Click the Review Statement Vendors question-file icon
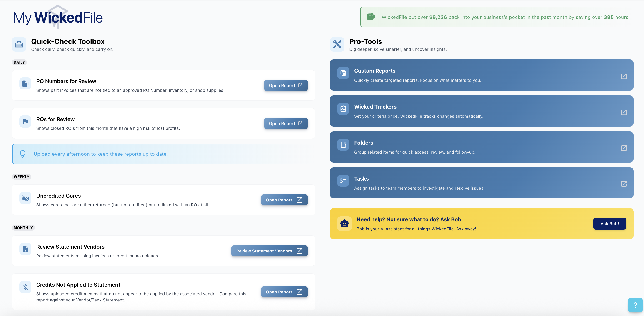The height and width of the screenshot is (316, 644). pyautogui.click(x=25, y=249)
